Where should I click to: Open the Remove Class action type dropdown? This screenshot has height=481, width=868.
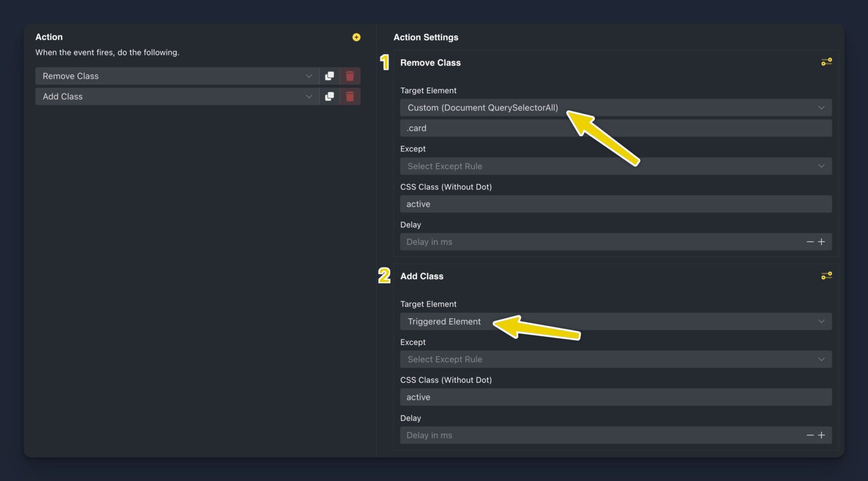(x=176, y=76)
